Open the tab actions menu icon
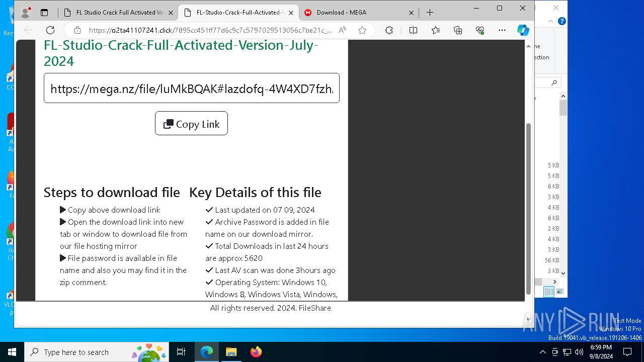 click(44, 13)
